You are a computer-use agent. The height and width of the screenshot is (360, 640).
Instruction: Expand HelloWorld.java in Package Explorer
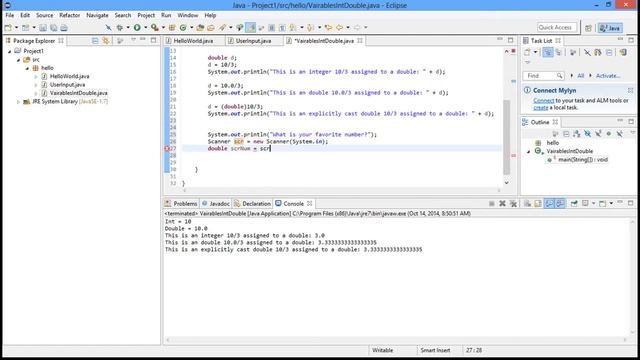pos(36,76)
